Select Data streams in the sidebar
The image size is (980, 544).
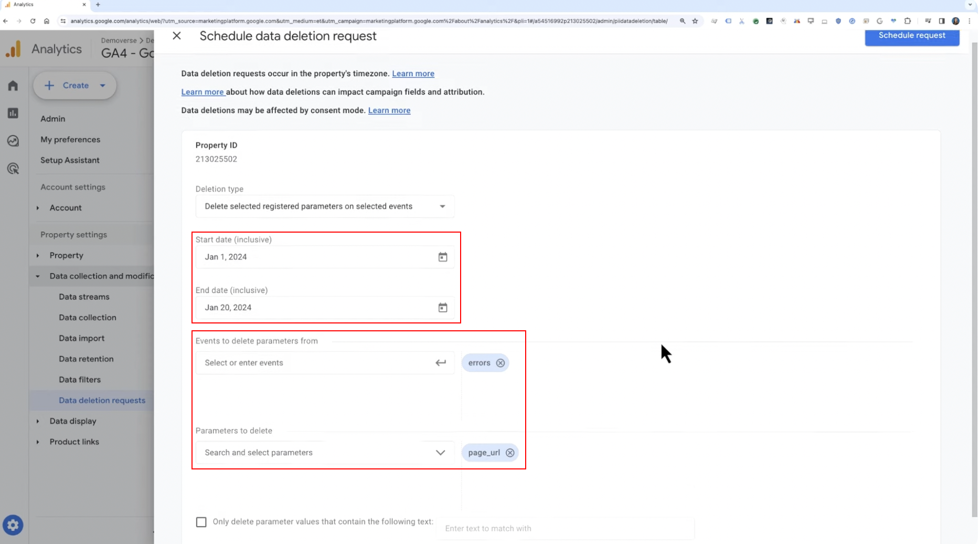point(84,297)
